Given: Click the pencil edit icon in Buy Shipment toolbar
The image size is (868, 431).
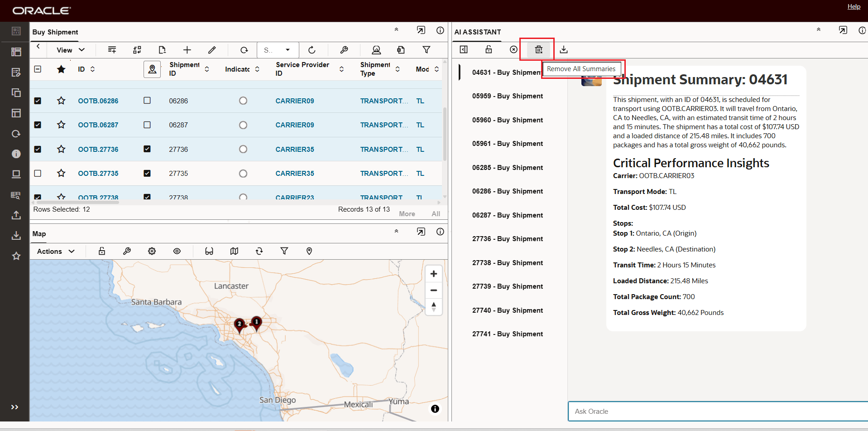Looking at the screenshot, I should coord(212,50).
